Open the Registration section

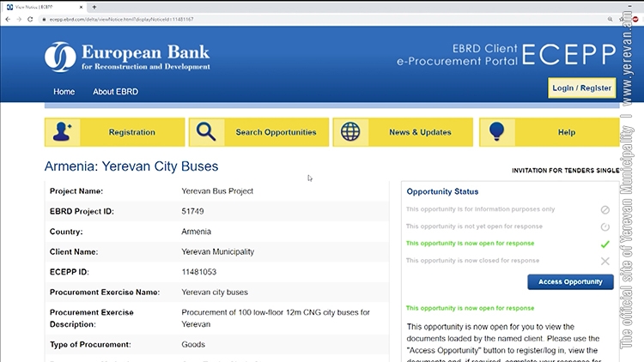coord(114,132)
